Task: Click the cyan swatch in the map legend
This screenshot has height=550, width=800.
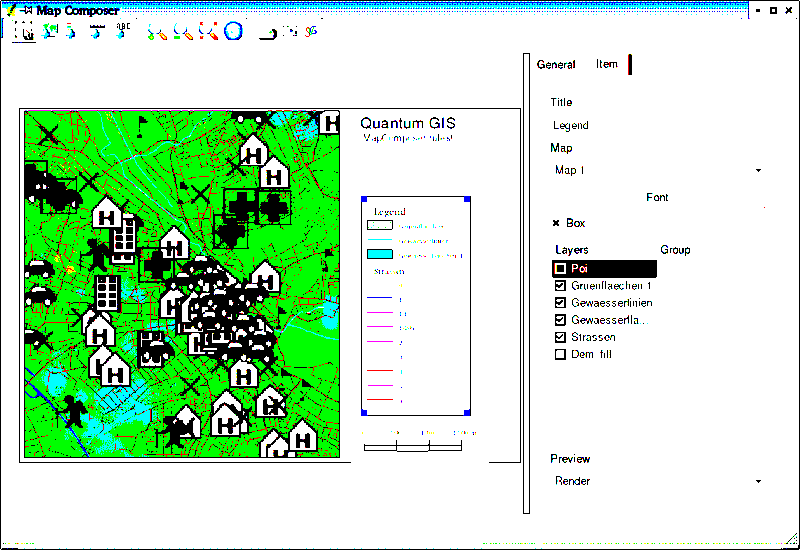Action: pyautogui.click(x=379, y=255)
